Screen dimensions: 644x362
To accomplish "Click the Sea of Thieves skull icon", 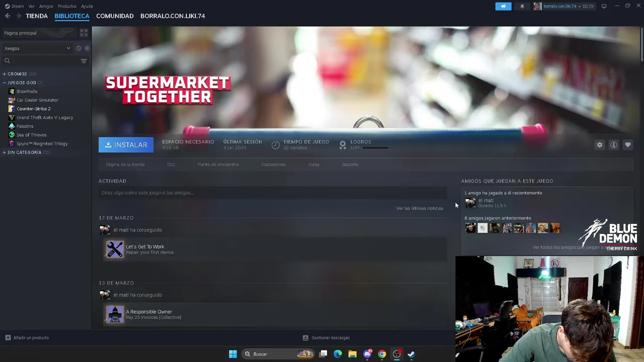I will (12, 135).
